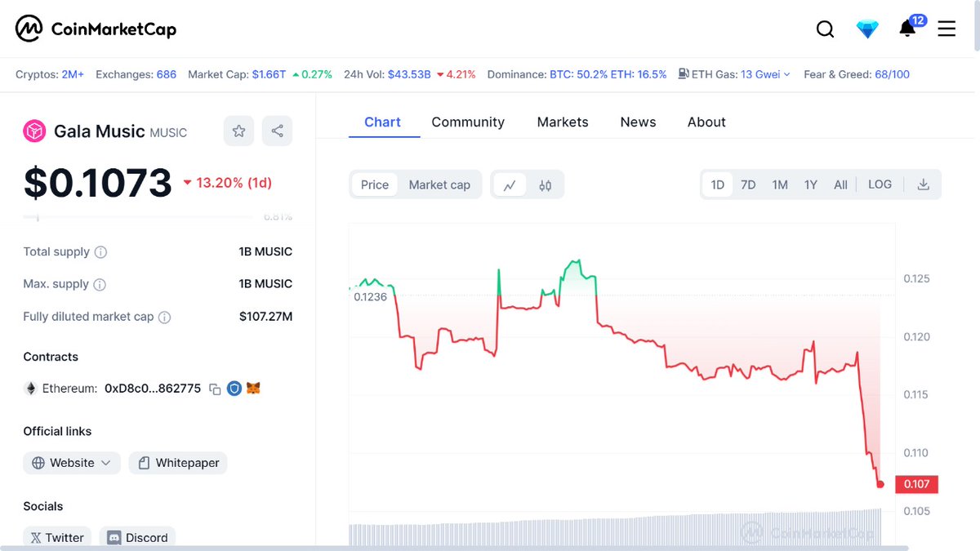Copy the Ethereum contract address
This screenshot has width=980, height=551.
pos(215,389)
